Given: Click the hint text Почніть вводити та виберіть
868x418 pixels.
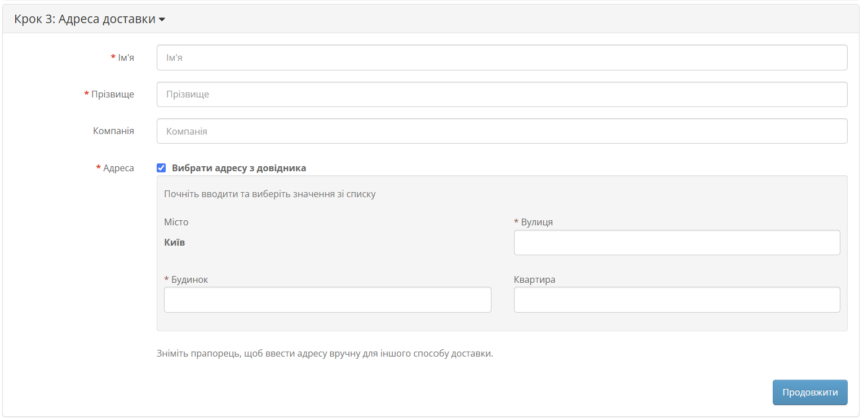Looking at the screenshot, I should pyautogui.click(x=270, y=194).
